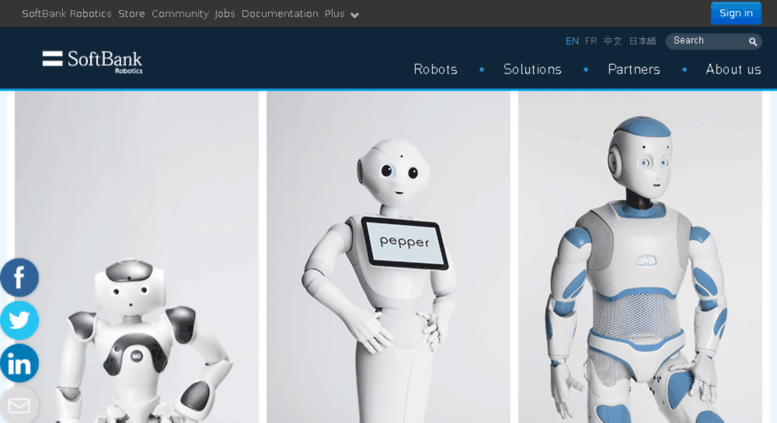Share on LinkedIn icon
Image resolution: width=777 pixels, height=423 pixels.
coord(19,364)
